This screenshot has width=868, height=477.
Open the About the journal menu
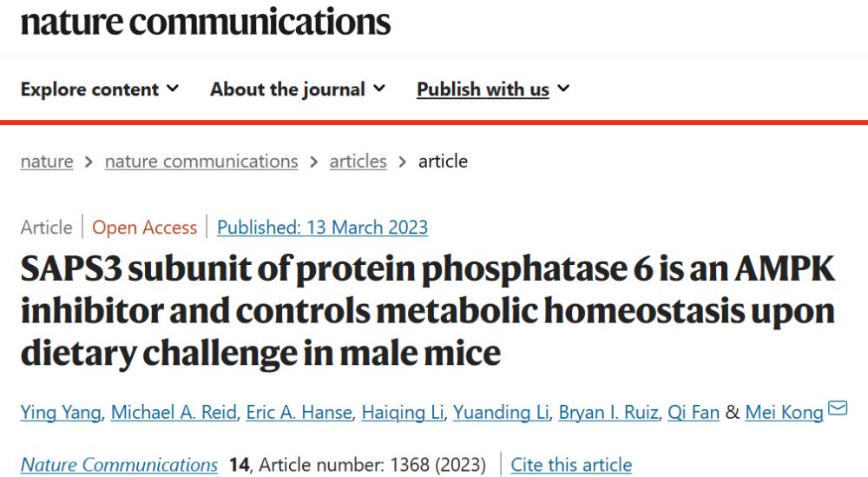[x=297, y=89]
